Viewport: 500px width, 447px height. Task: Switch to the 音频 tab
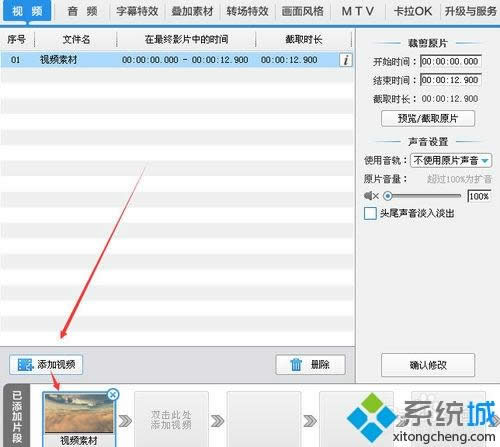coord(82,11)
